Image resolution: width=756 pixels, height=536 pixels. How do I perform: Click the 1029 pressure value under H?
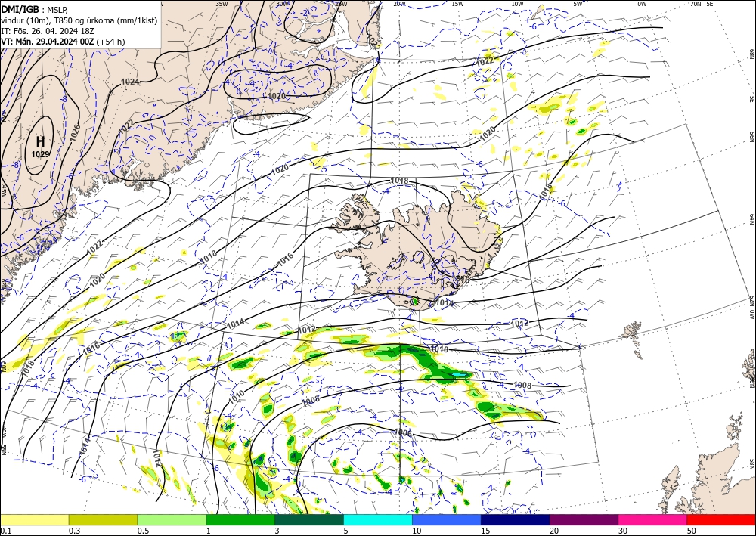point(41,154)
